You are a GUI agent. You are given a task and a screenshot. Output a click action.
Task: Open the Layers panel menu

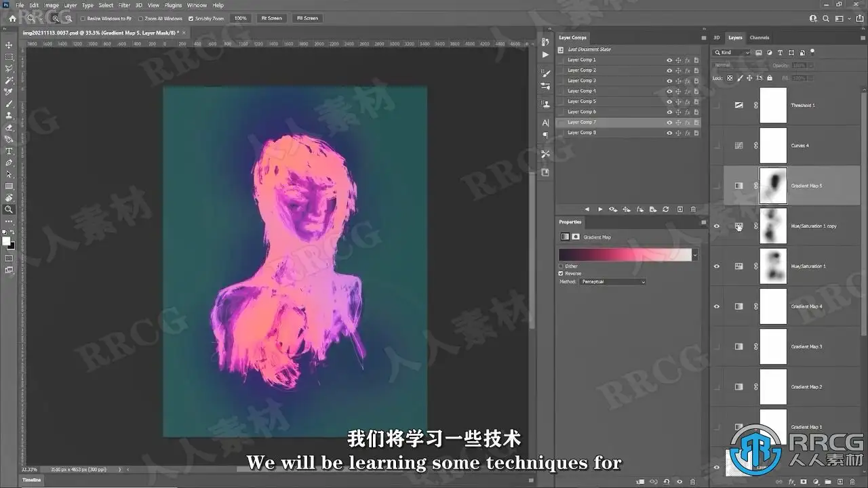[863, 38]
